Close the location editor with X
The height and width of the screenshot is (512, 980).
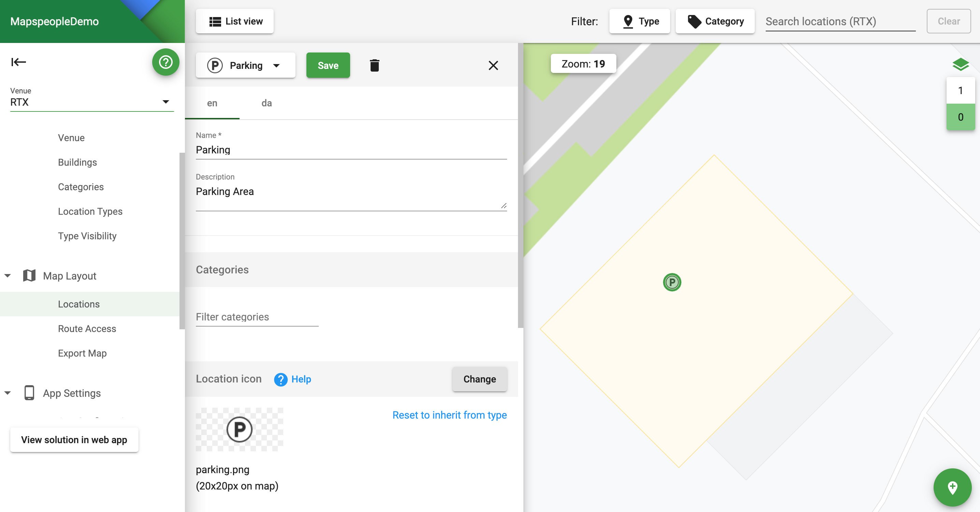tap(493, 65)
